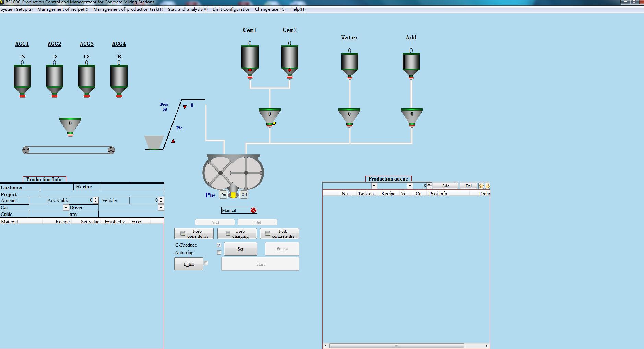Click the T_Bill button
Screen dimensions: 644x349
[189, 264]
